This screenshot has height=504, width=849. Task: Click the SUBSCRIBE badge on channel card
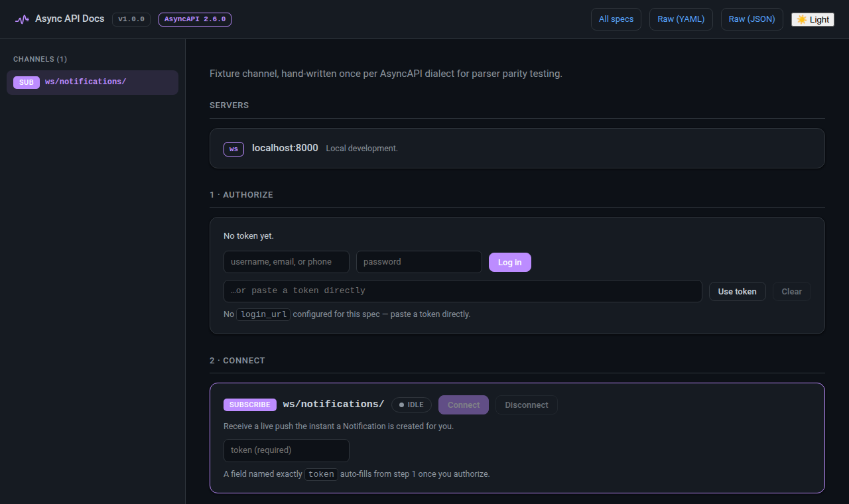pos(250,405)
